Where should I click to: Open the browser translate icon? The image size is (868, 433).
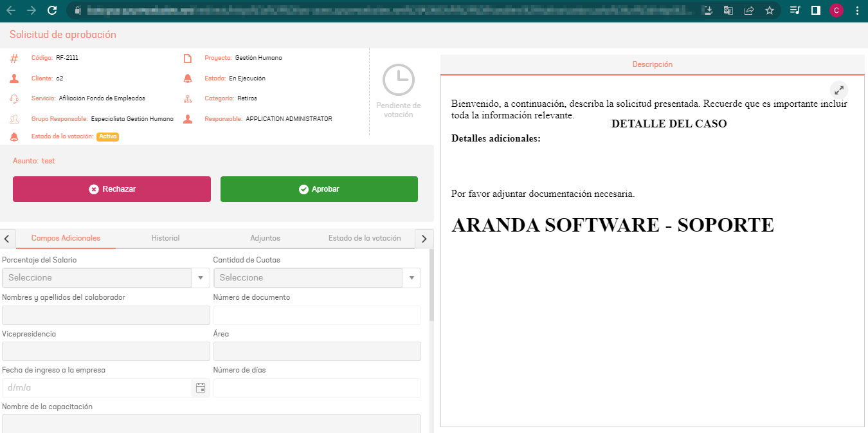pyautogui.click(x=728, y=10)
